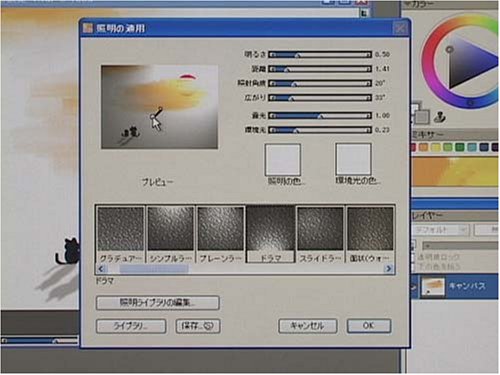Image resolution: width=500 pixels, height=375 pixels.
Task: Click the 距離 distance slider
Action: click(x=320, y=69)
